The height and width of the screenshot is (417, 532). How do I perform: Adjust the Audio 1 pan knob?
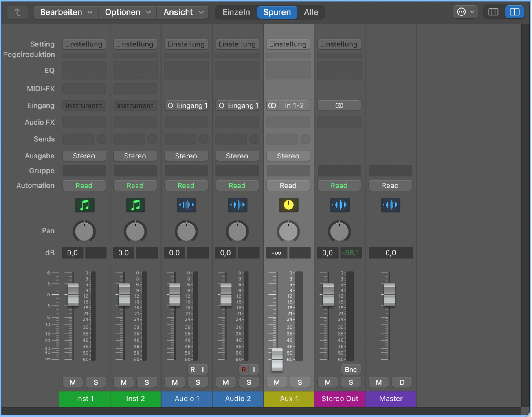click(186, 232)
